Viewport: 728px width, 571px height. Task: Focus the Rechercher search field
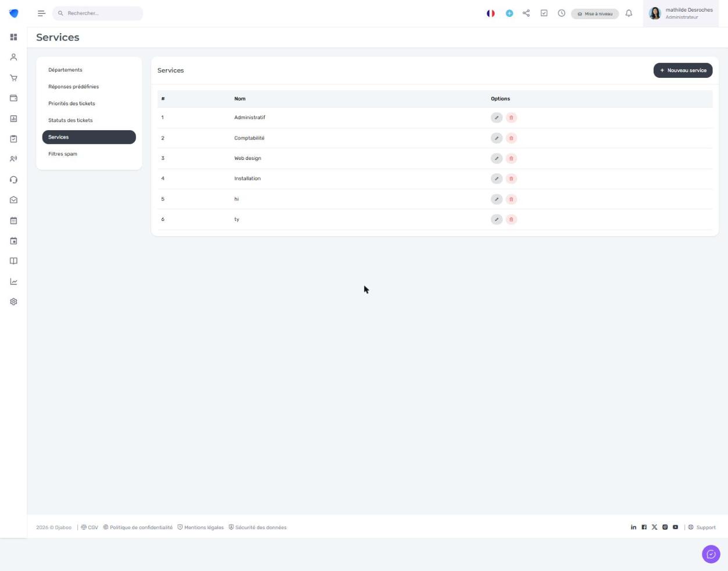(98, 13)
